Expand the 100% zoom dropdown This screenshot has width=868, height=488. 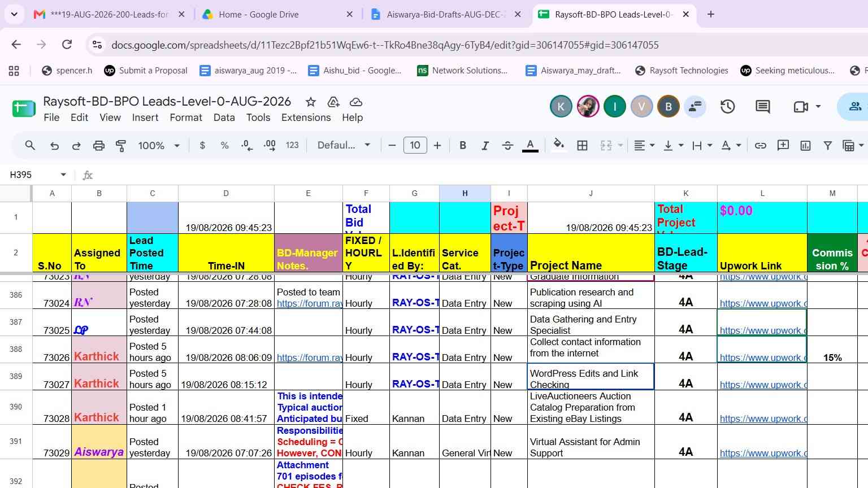[159, 146]
